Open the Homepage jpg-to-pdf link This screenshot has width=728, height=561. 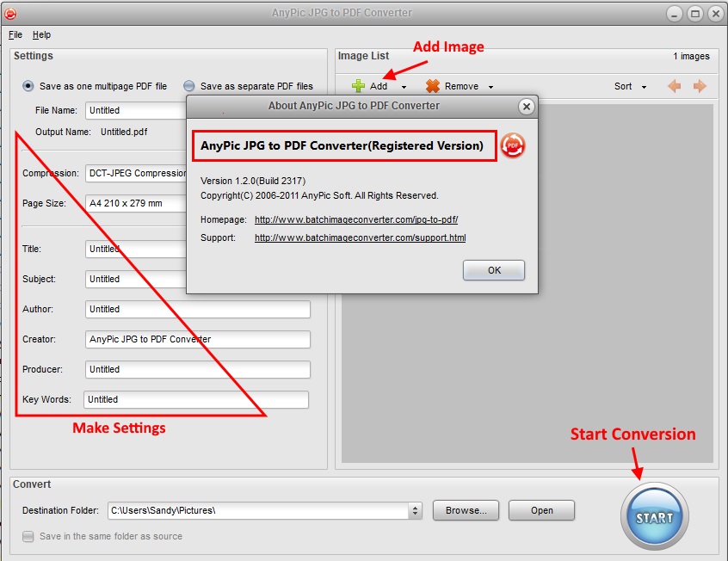(x=355, y=220)
